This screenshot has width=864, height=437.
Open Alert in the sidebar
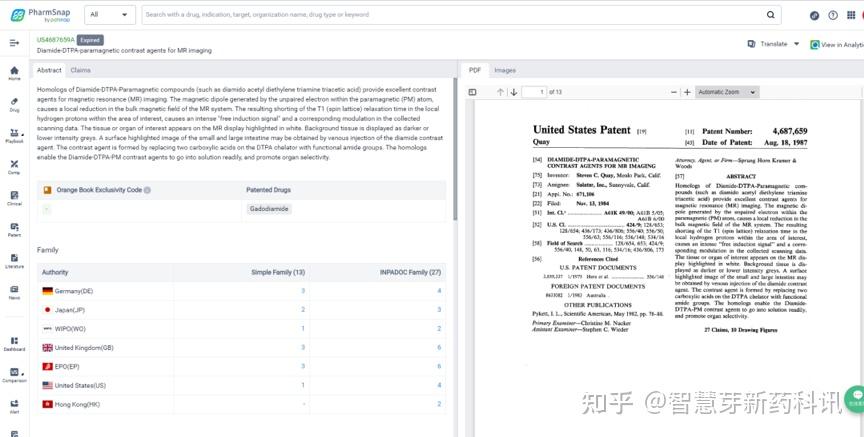coord(14,407)
